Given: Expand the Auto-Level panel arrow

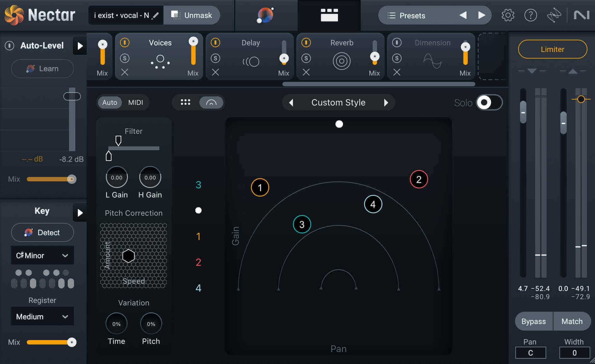Looking at the screenshot, I should point(80,46).
